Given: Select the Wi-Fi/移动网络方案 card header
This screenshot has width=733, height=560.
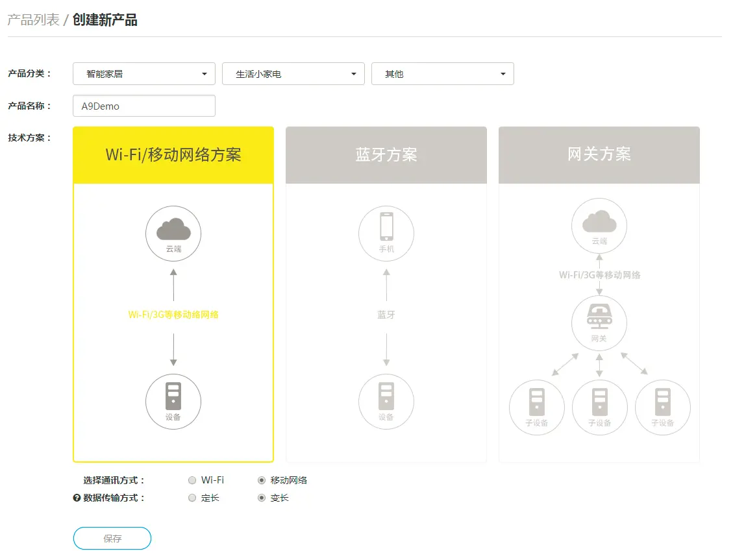Looking at the screenshot, I should pos(173,155).
